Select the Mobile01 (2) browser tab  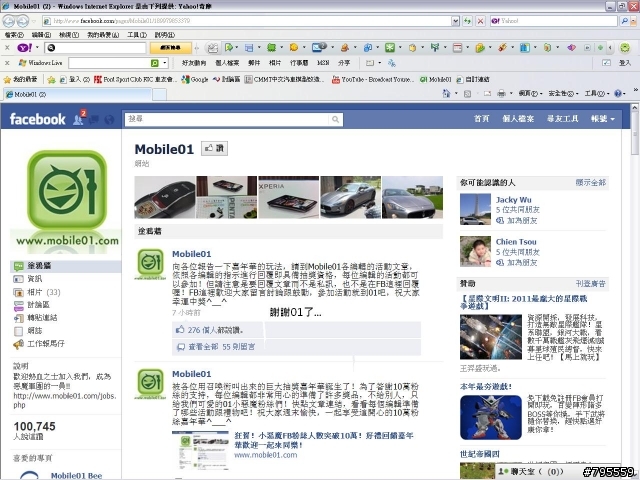point(78,94)
